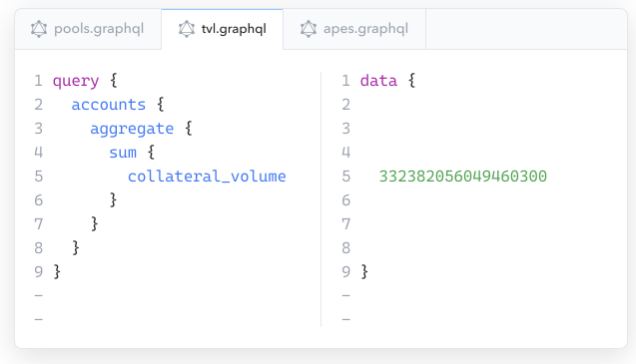636x364 pixels.
Task: Open the apes.graphql tab
Action: tap(354, 29)
